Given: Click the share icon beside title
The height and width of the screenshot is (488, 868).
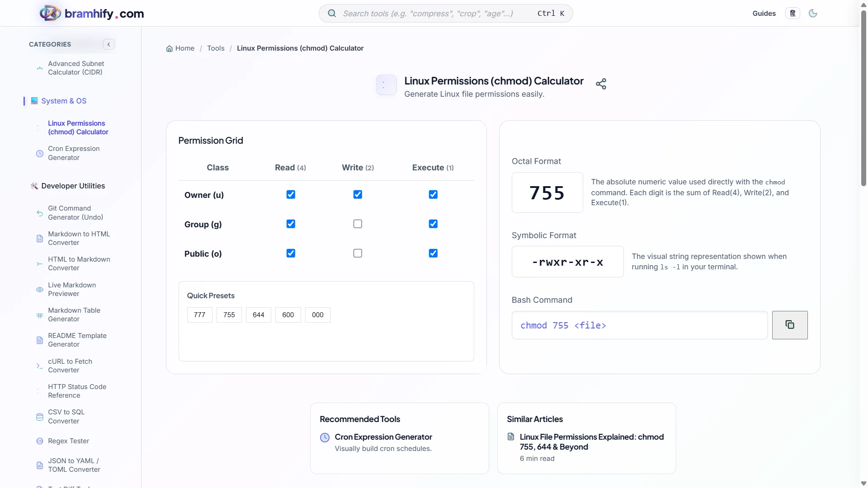Looking at the screenshot, I should 601,84.
